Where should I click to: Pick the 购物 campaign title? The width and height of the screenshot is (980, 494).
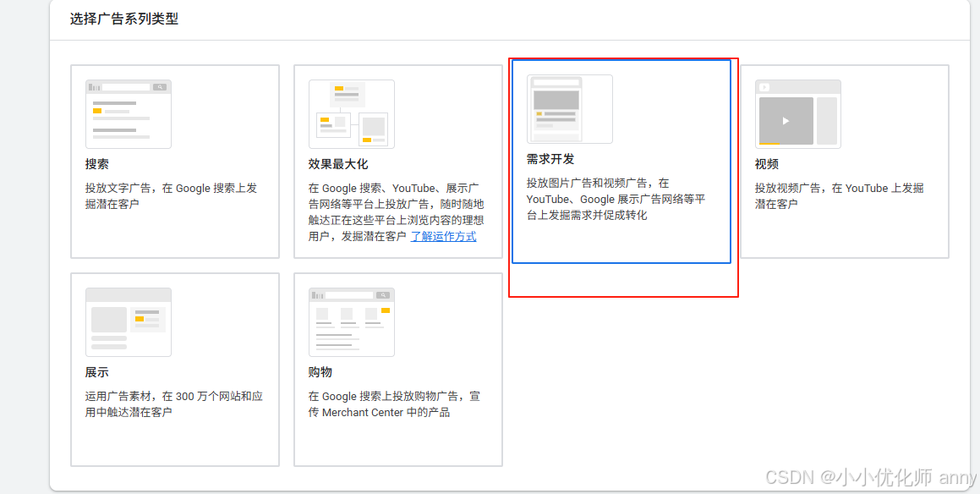(320, 372)
